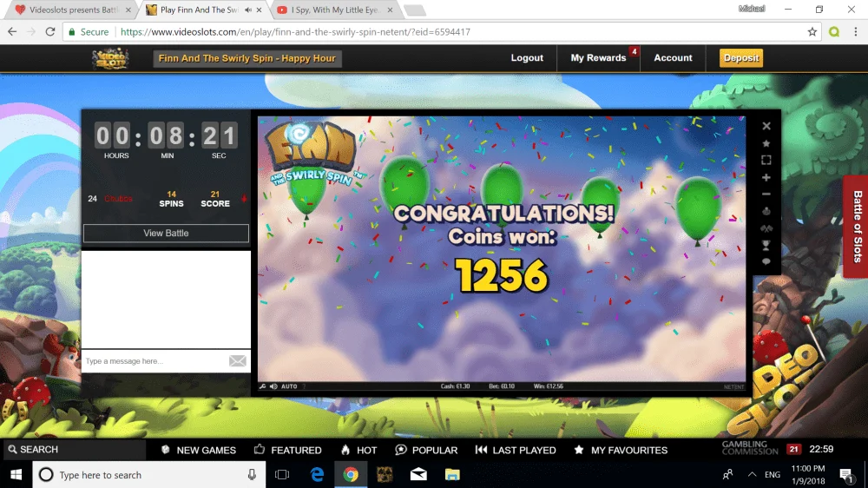Click the Deposit button

741,58
